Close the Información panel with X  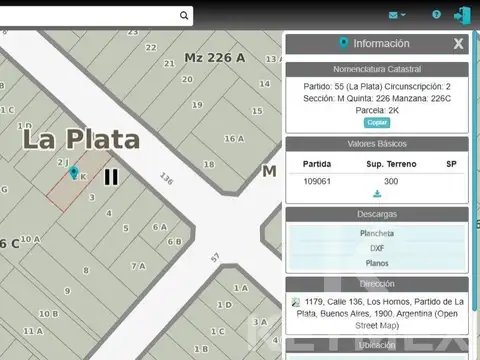point(458,43)
